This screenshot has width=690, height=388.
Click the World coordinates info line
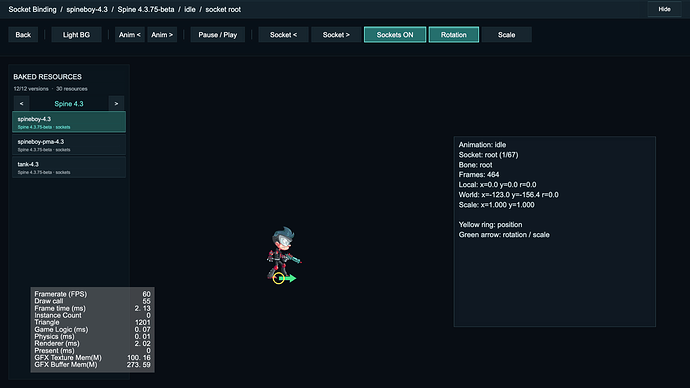(509, 195)
